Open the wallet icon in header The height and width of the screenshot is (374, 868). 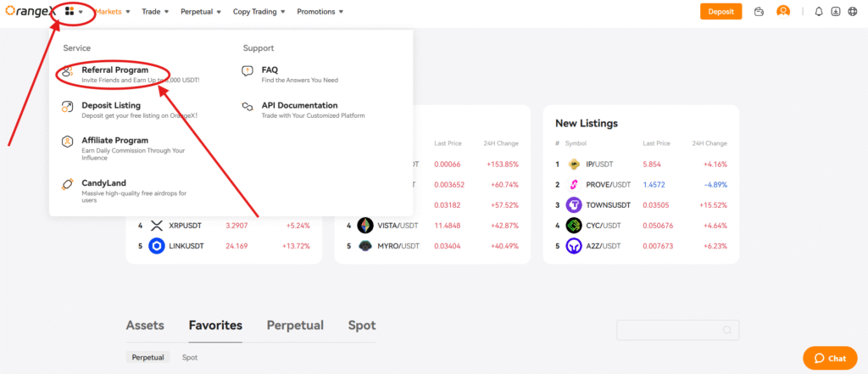(x=759, y=12)
